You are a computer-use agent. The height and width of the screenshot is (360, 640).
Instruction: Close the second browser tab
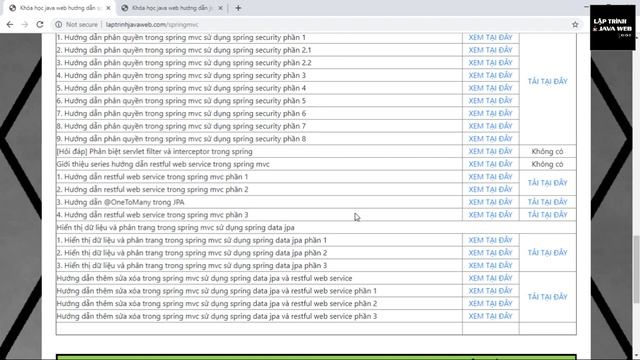[220, 8]
